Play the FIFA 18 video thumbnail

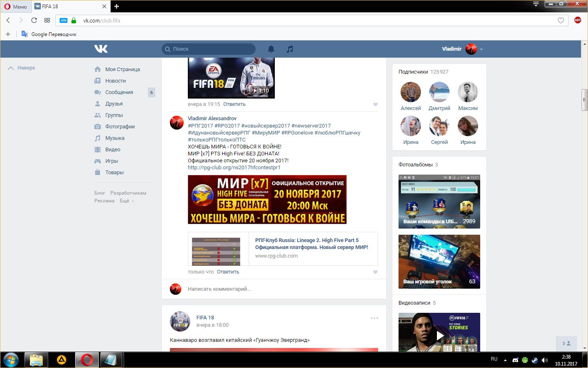pos(231,78)
